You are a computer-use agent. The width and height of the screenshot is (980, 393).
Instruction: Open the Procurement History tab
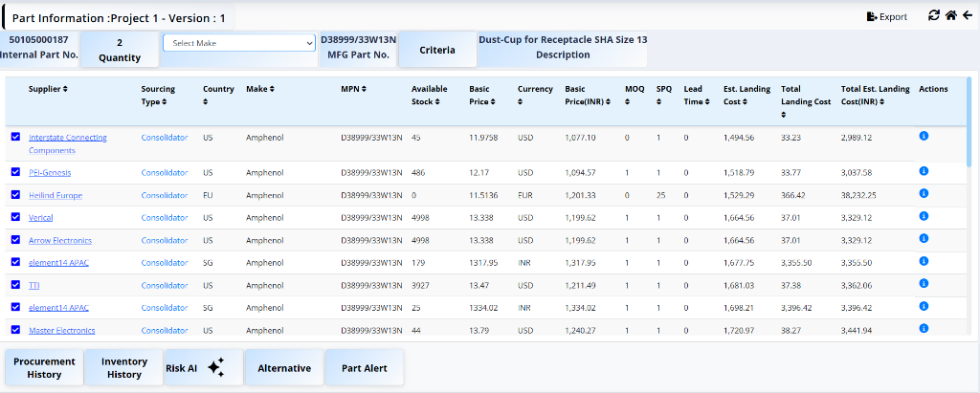pos(44,367)
